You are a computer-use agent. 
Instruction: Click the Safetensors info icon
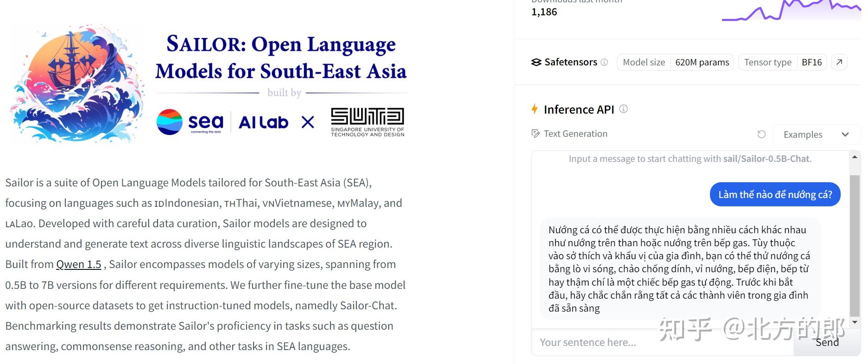(x=604, y=62)
